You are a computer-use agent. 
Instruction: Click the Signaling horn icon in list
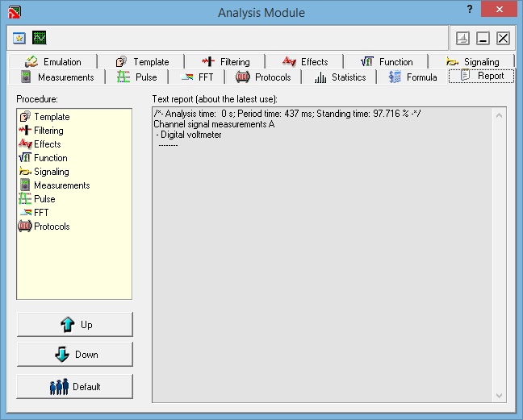coord(24,172)
